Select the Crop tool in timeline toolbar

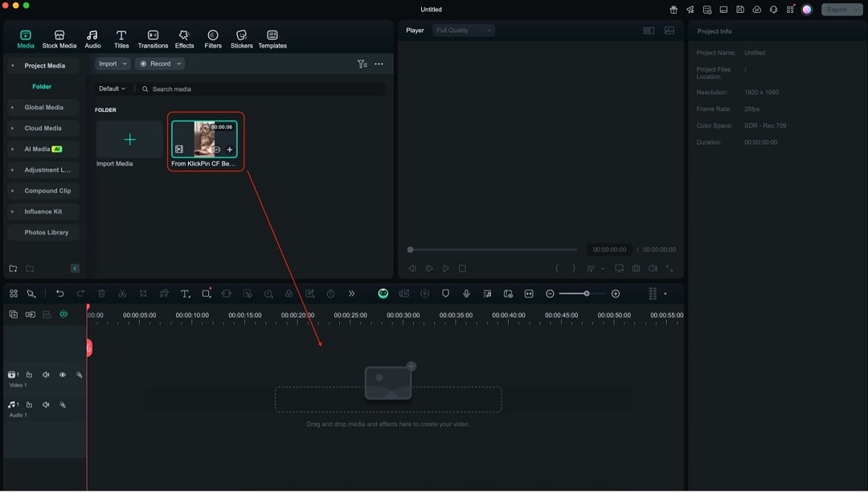(143, 294)
